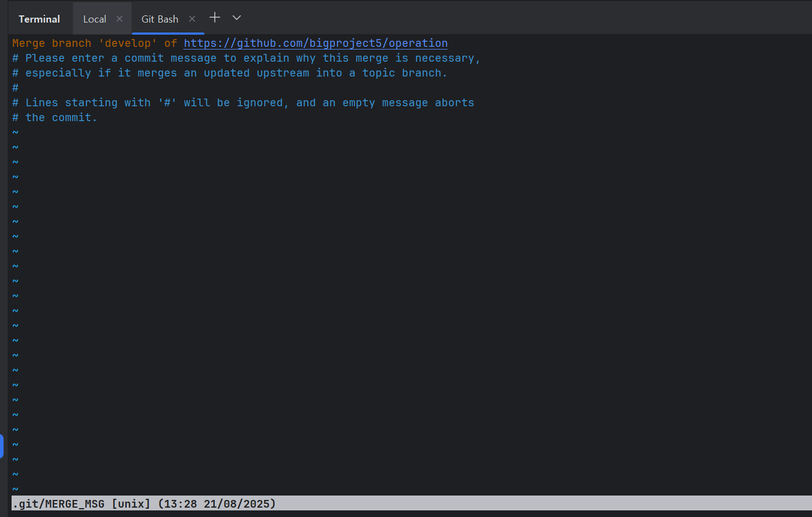The width and height of the screenshot is (812, 517).
Task: Close the Local terminal tab
Action: point(119,19)
